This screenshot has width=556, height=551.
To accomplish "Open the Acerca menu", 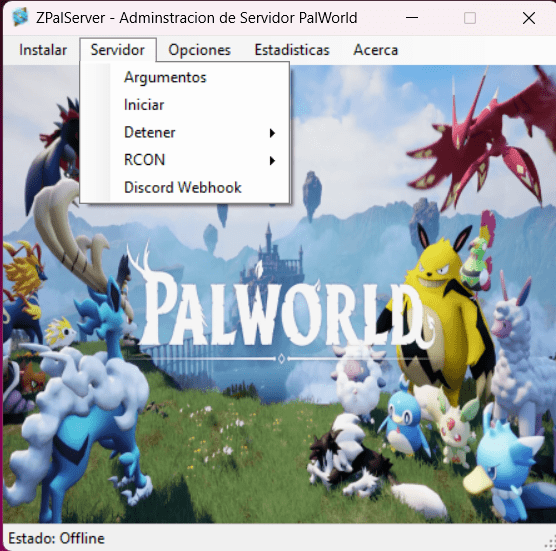I will click(x=376, y=50).
